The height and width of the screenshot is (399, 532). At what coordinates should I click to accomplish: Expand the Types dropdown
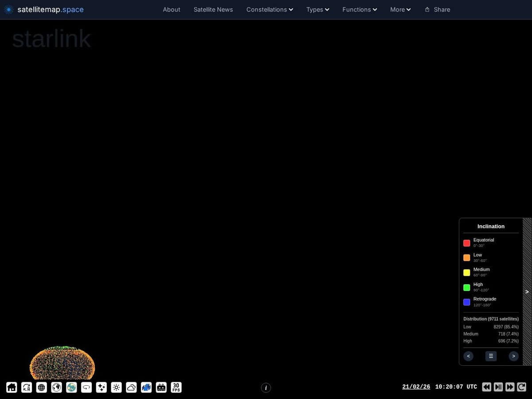(317, 9)
